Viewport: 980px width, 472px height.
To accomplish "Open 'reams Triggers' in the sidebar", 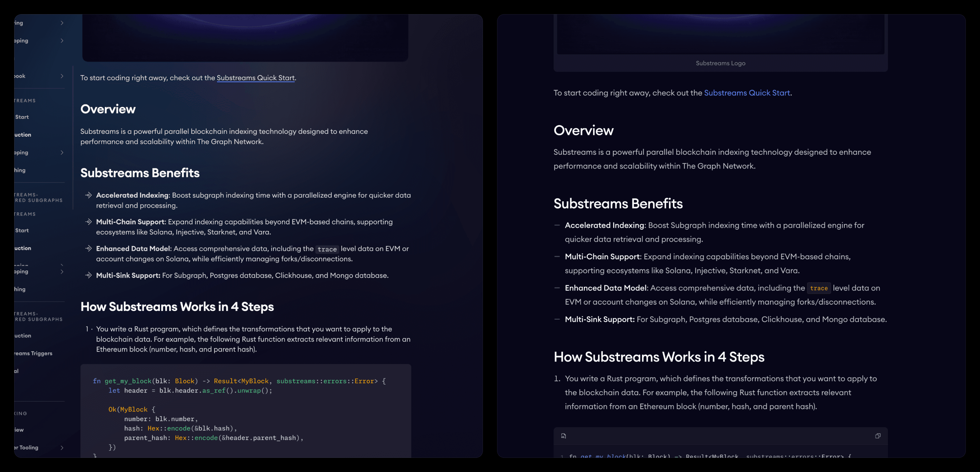I will coord(33,353).
